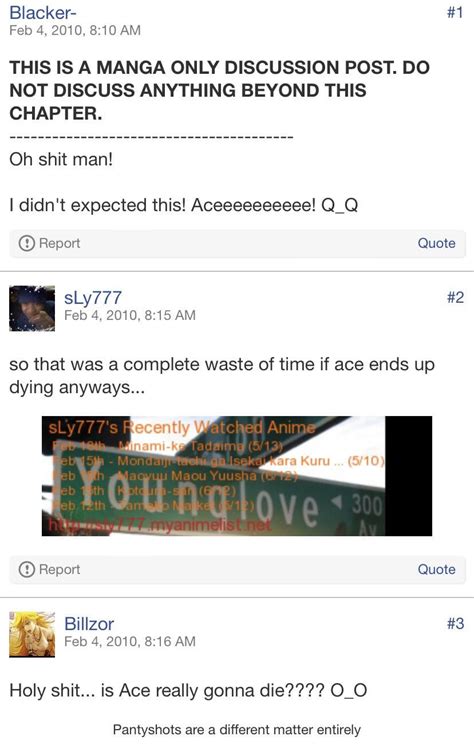The image size is (474, 756).
Task: Click the myanimelist.net URL in signature banner
Action: coord(159,526)
